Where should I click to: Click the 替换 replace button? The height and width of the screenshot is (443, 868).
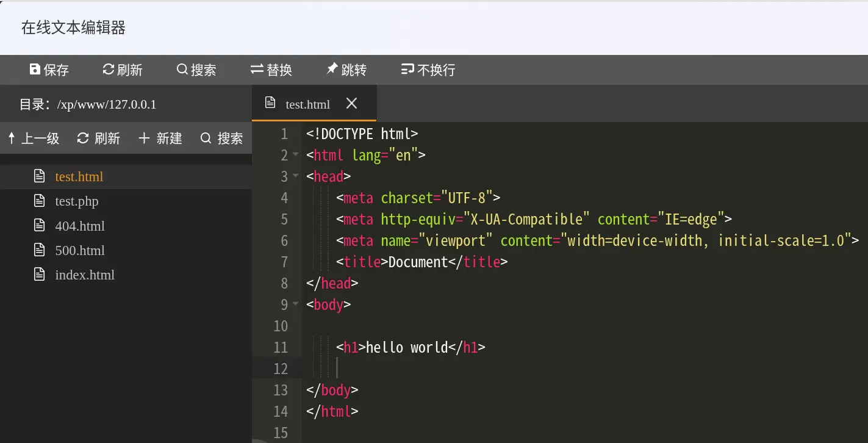(271, 70)
